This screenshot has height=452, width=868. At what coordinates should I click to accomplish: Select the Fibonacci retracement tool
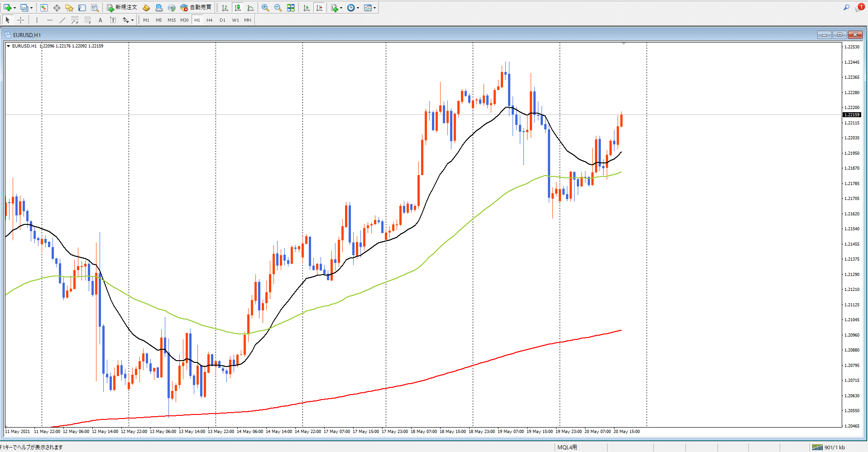[x=88, y=20]
